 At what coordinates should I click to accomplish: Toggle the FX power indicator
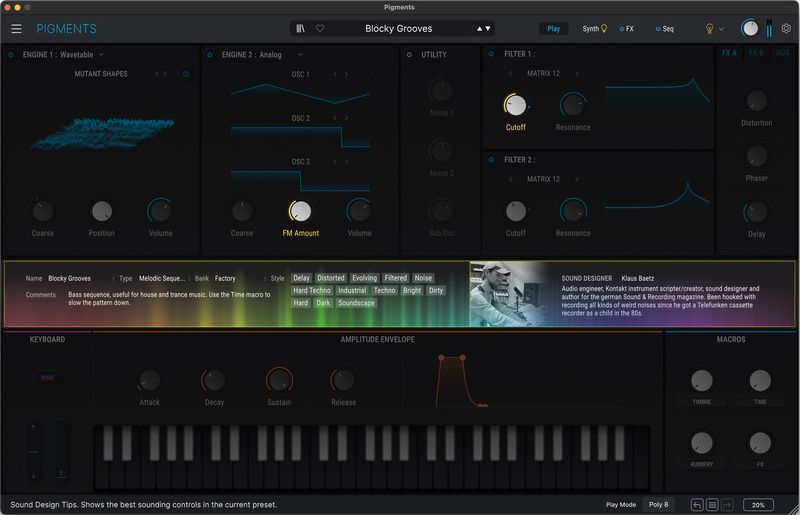click(621, 29)
